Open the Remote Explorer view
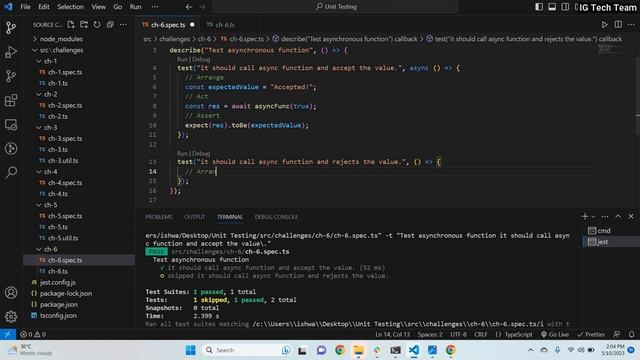This screenshot has height=360, width=640. 11,124
